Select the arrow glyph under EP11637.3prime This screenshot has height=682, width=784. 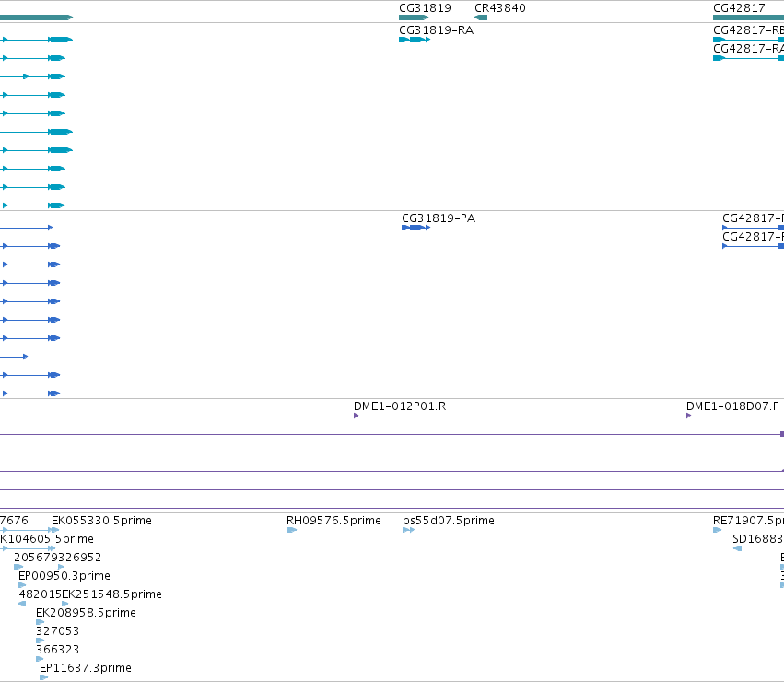(43, 678)
